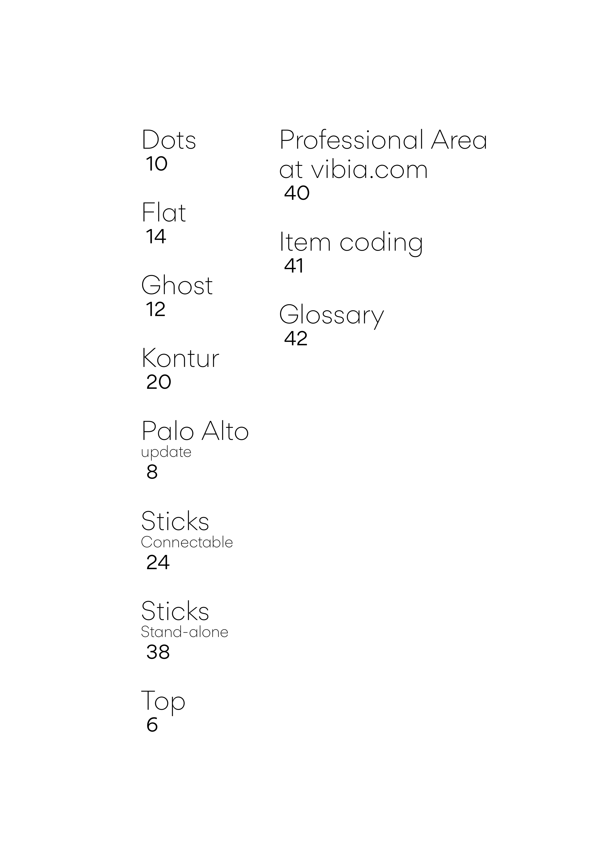Go to the Item coding section
Screen dimensions: 614x868
click(x=351, y=242)
